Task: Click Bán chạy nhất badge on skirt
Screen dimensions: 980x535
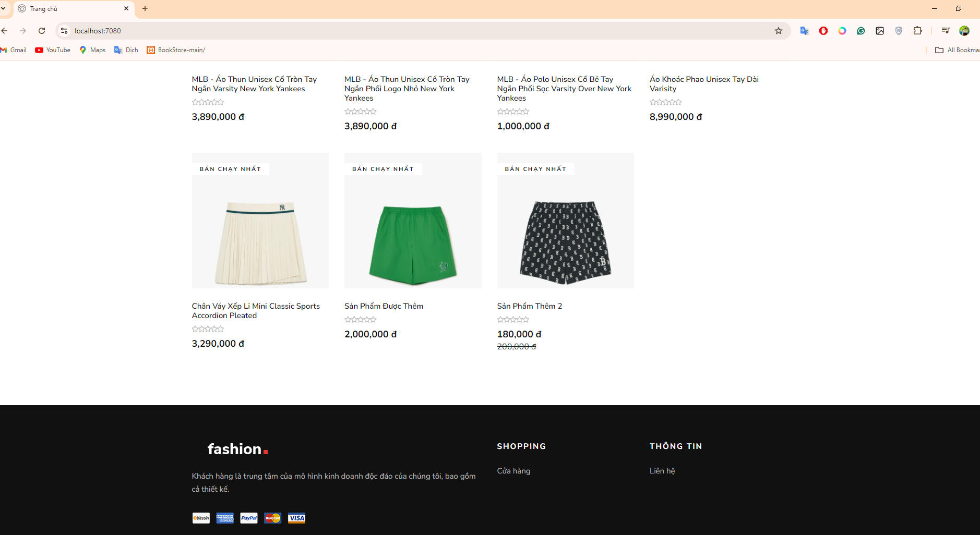Action: (230, 169)
